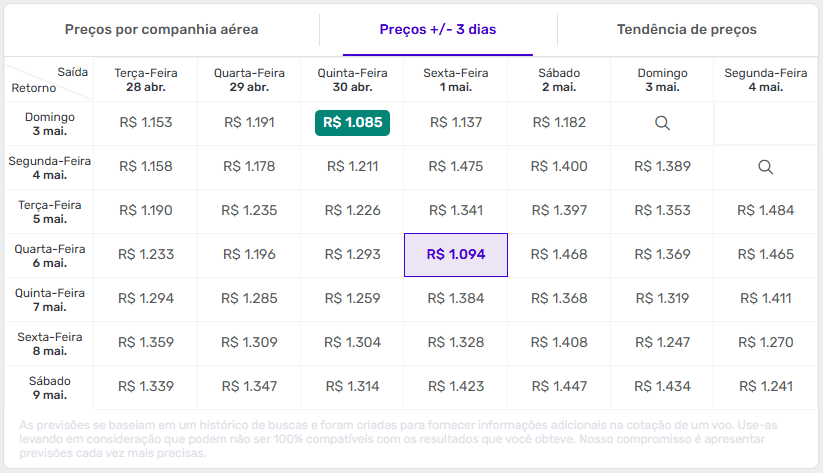The image size is (823, 473).
Task: Click the R$ 1.484 price cell
Action: tap(765, 211)
